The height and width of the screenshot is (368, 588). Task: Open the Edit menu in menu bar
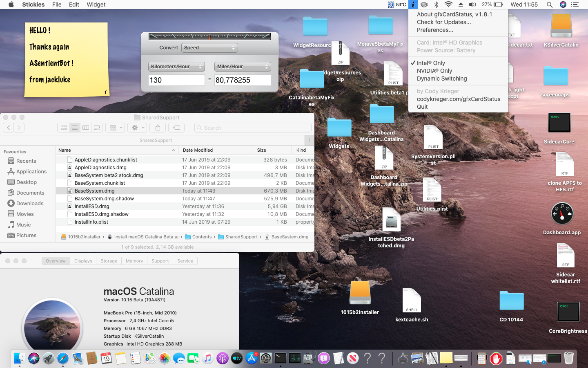tap(74, 4)
